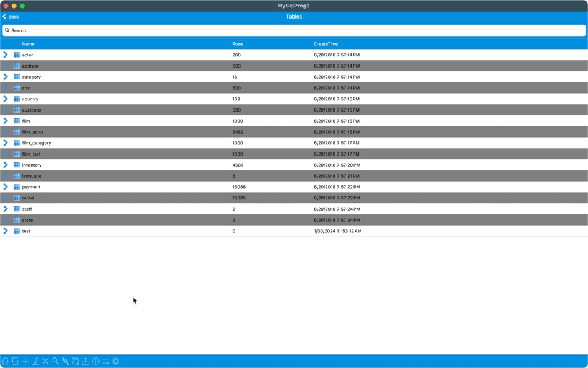Sort by the Rows column header
The width and height of the screenshot is (588, 368).
tap(237, 43)
